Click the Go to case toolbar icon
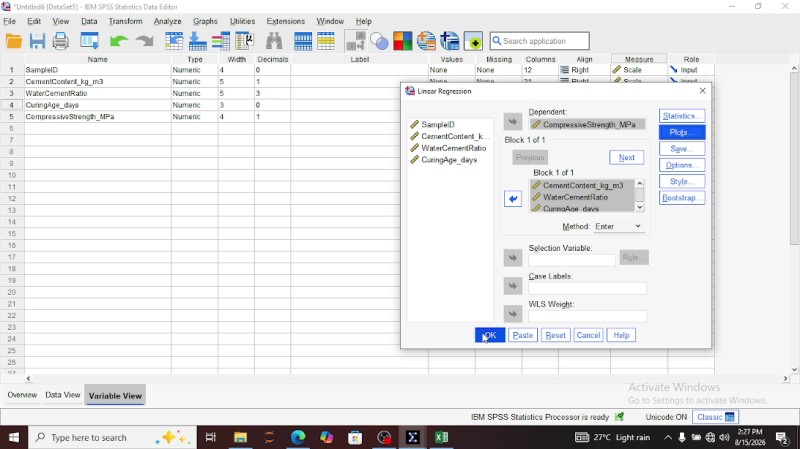 click(174, 41)
